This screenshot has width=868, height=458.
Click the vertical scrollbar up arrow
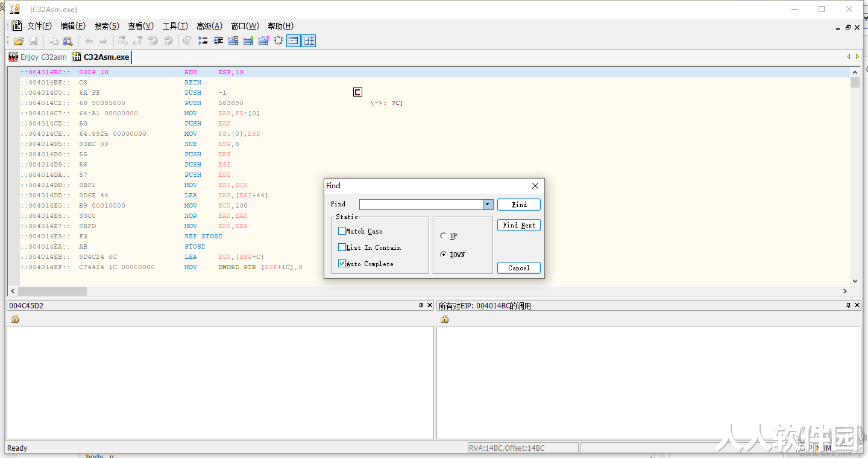(855, 72)
